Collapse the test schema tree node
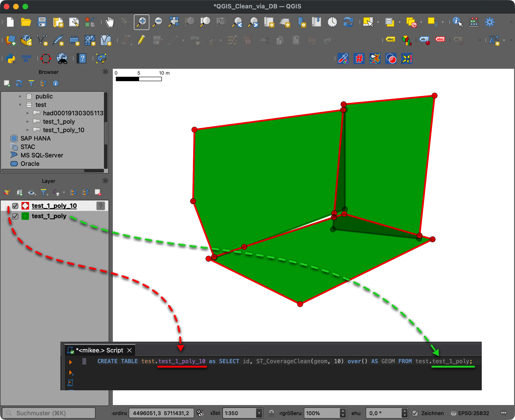 [x=20, y=105]
